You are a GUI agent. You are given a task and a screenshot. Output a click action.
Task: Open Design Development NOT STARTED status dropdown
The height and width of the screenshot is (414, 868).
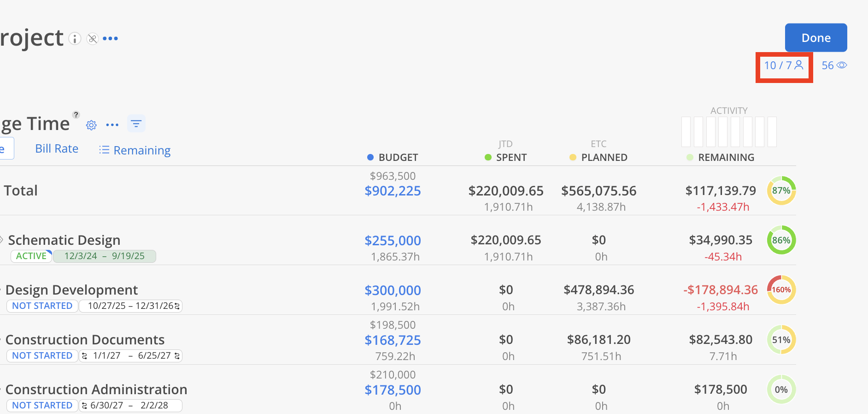42,306
